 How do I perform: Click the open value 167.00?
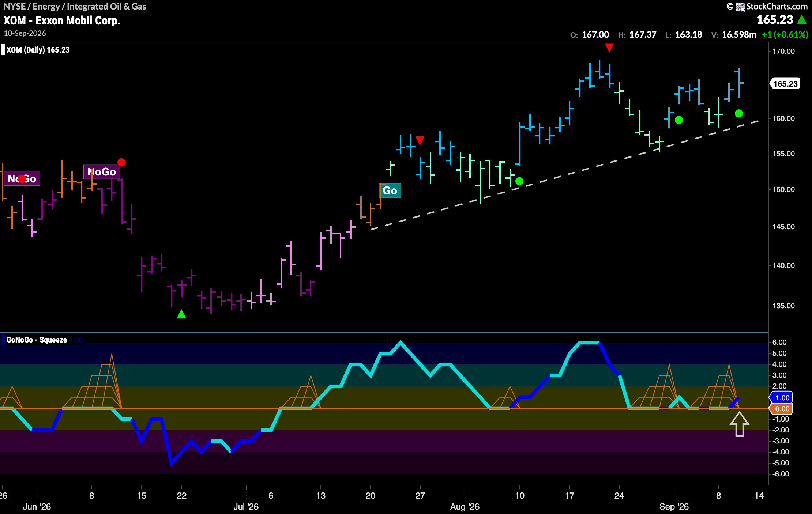595,35
